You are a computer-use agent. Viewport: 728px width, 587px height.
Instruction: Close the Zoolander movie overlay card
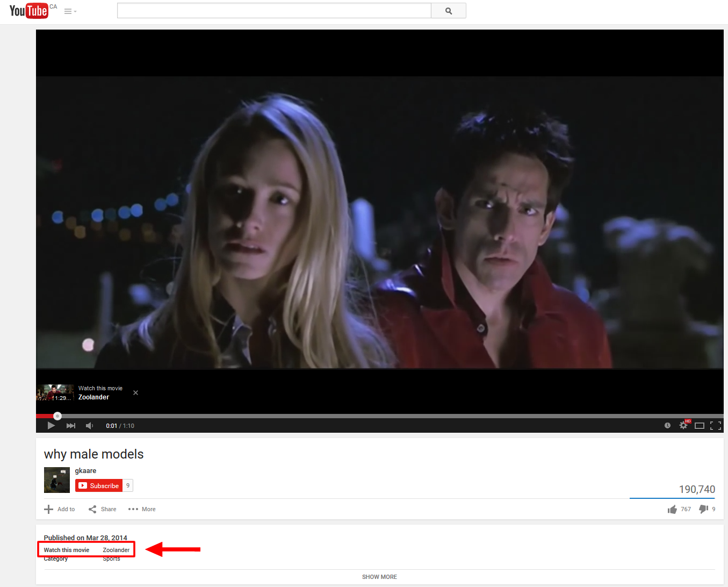pyautogui.click(x=135, y=393)
